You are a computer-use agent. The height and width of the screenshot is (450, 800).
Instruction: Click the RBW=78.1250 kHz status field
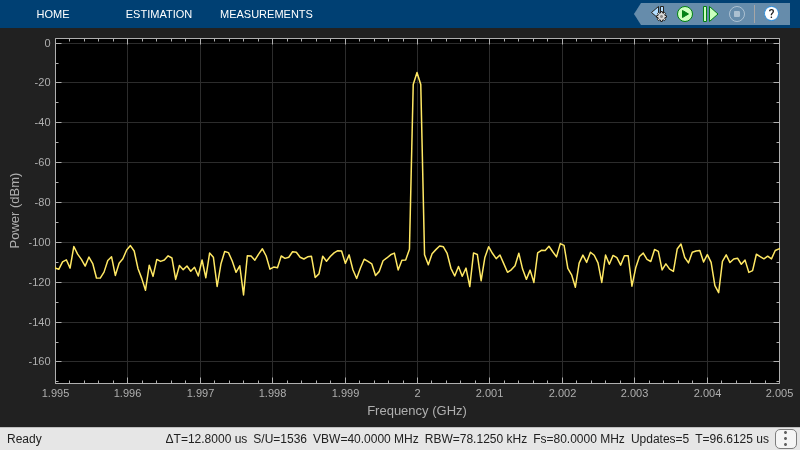[476, 439]
